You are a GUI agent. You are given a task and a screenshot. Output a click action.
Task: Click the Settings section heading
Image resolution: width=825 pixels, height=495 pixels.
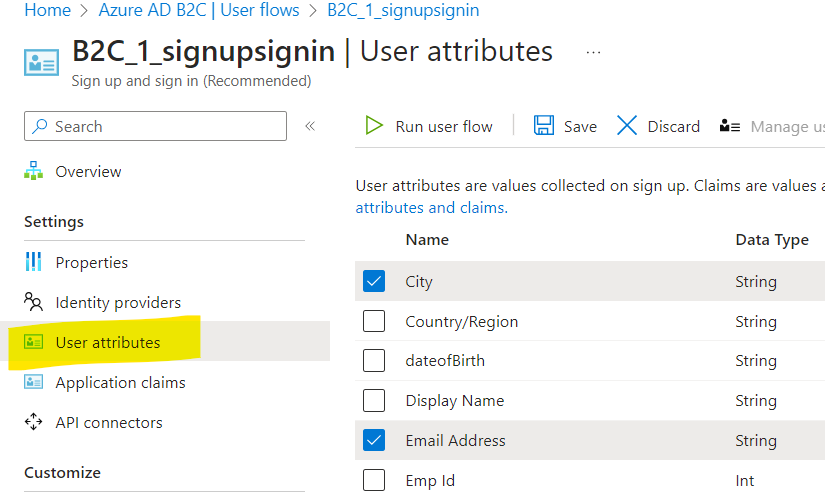(54, 222)
